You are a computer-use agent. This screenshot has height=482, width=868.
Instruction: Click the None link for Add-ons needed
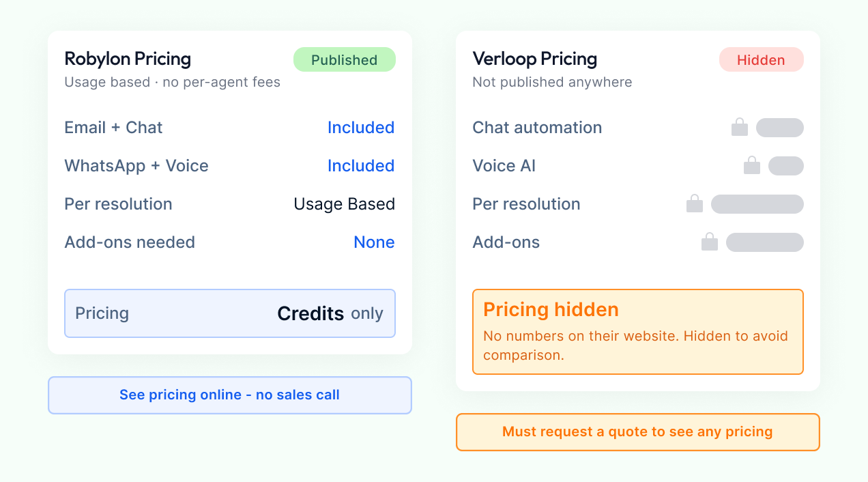(x=374, y=242)
